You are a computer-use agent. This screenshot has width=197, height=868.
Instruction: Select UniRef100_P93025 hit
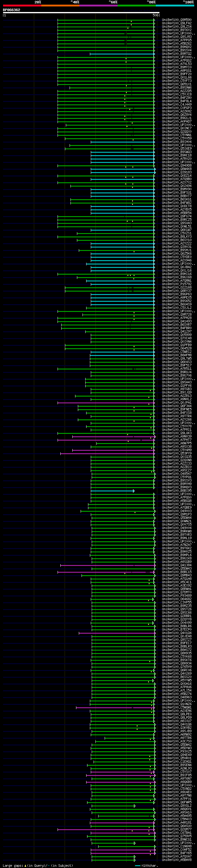pos(177,751)
